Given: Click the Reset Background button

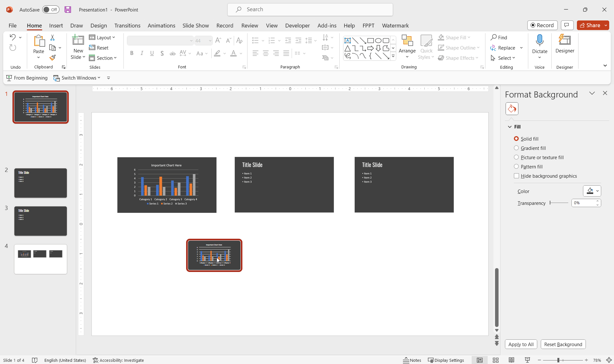Looking at the screenshot, I should click(563, 344).
